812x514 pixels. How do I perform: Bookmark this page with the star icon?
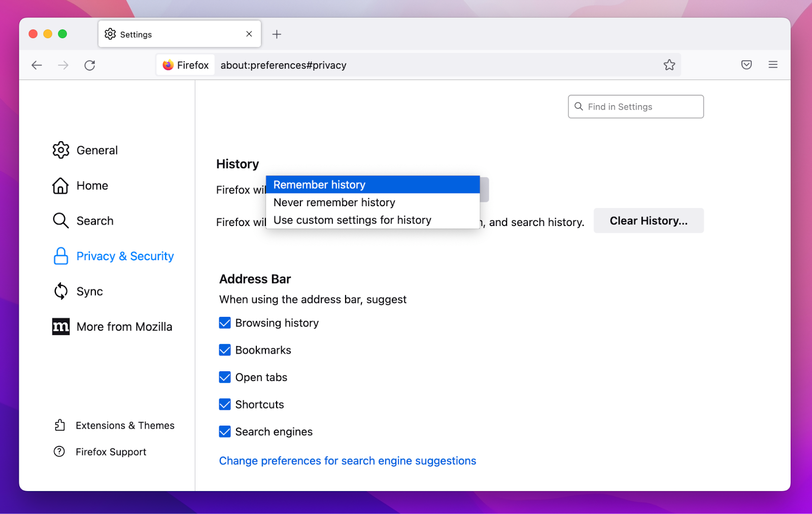pos(669,65)
